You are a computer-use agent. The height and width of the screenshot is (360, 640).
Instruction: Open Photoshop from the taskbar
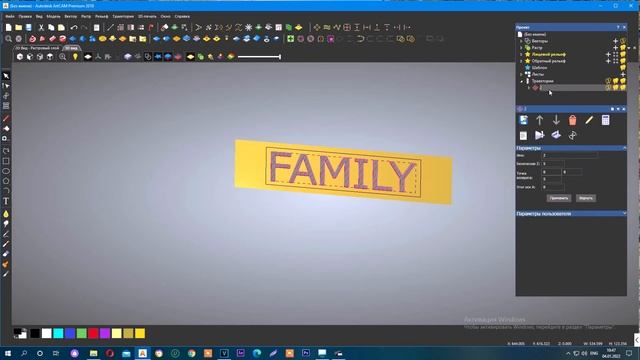(x=306, y=353)
